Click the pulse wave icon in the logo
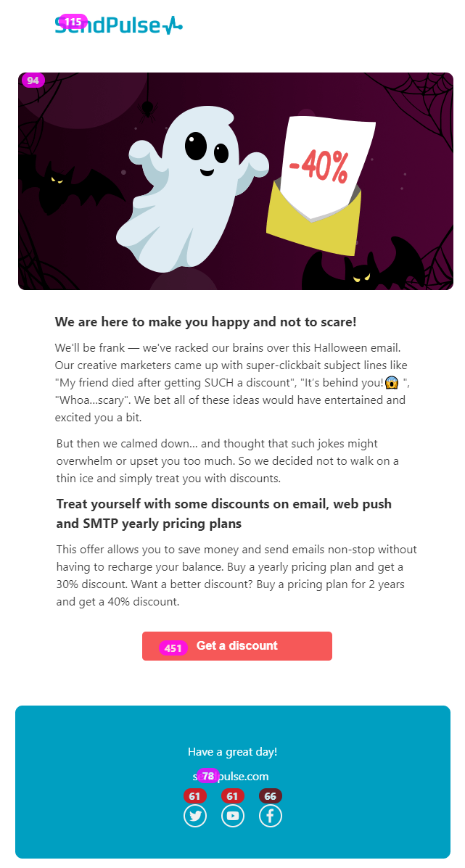465x868 pixels. 173,27
